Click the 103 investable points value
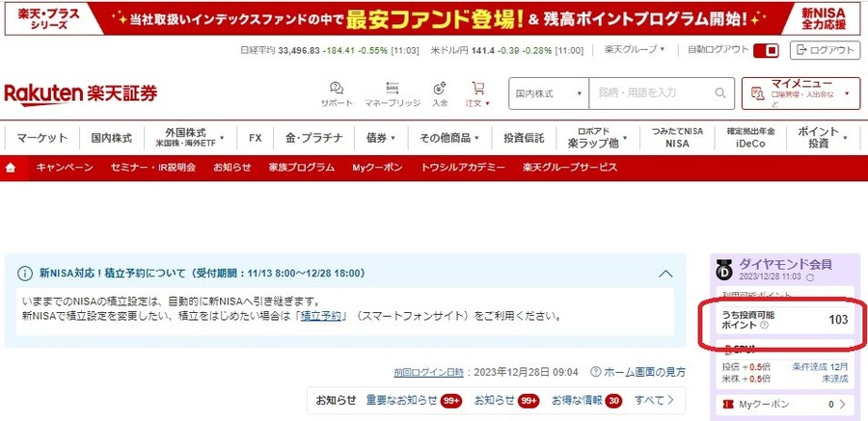The width and height of the screenshot is (868, 421). [x=838, y=319]
